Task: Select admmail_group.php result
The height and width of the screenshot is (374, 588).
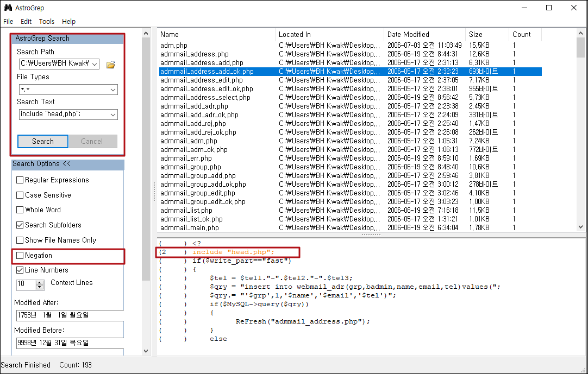Action: click(x=351, y=167)
